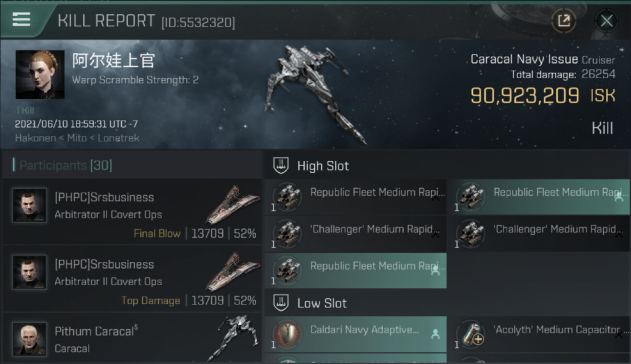Select the Caldari Navy Adaptive module icon
Viewport: 631px width, 364px height.
pyautogui.click(x=287, y=334)
